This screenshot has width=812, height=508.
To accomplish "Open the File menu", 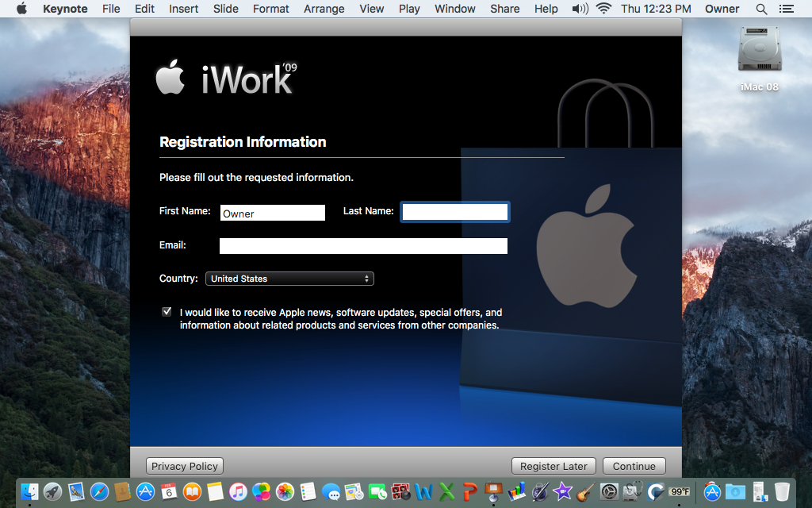I will (111, 9).
